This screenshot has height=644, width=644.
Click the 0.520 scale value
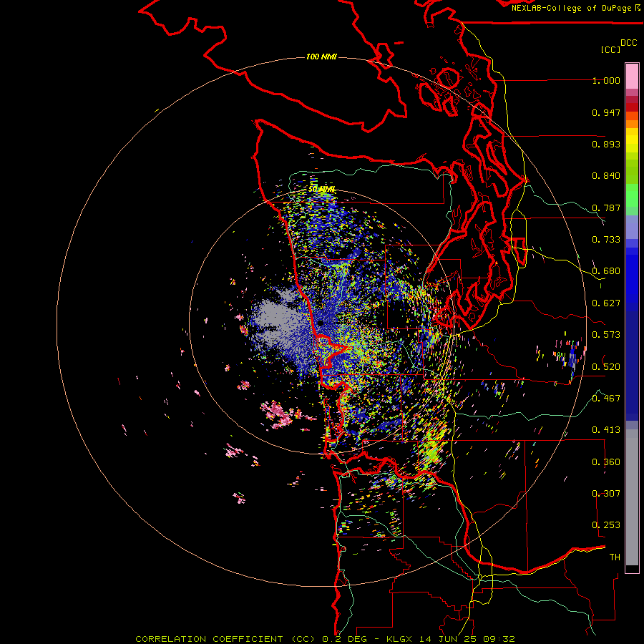click(x=606, y=367)
